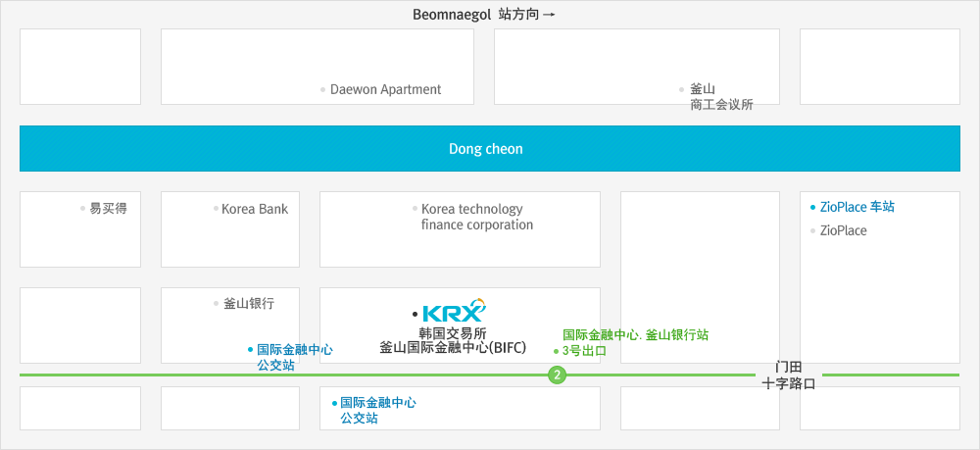The width and height of the screenshot is (980, 450).
Task: Click the Beomnaegol 站方向 direction label
Action: [x=484, y=15]
